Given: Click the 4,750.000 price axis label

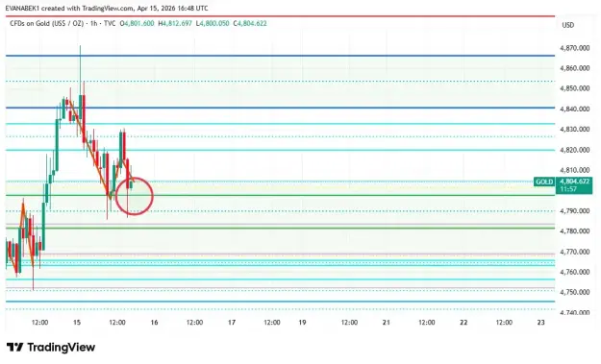Looking at the screenshot, I should [574, 292].
